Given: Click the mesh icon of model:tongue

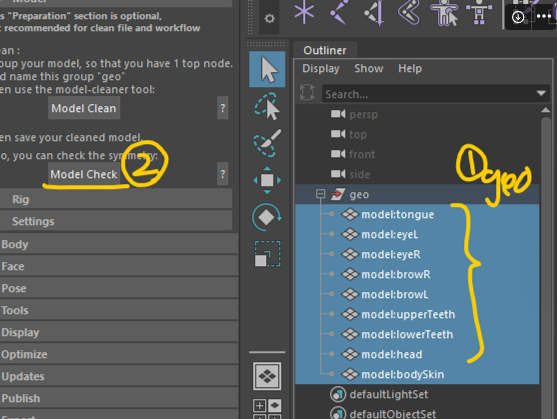Looking at the screenshot, I should [350, 214].
